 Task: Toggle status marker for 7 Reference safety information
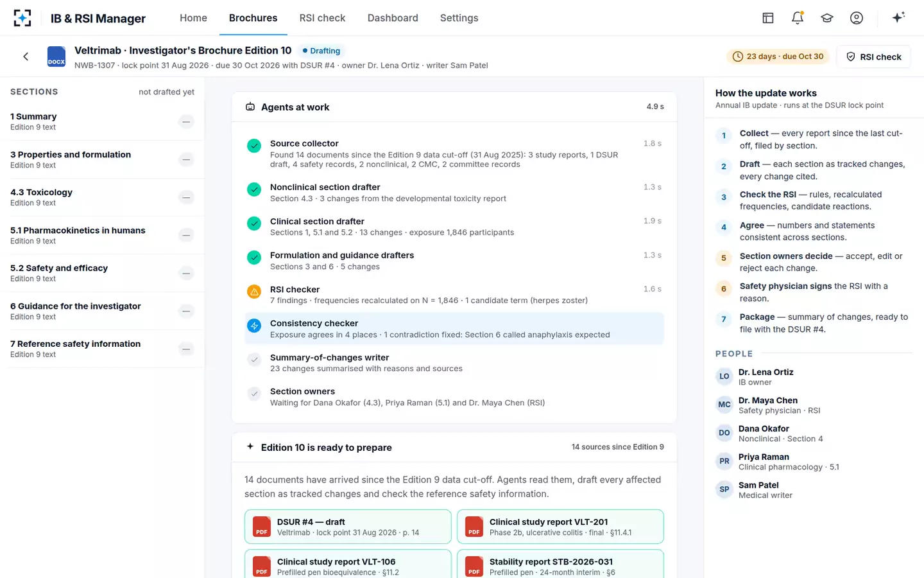(186, 349)
